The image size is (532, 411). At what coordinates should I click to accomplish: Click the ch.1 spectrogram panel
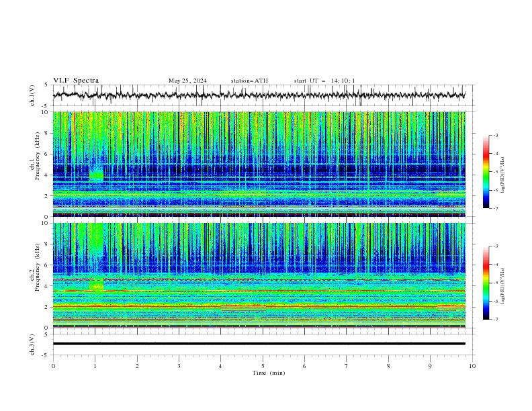pos(259,164)
